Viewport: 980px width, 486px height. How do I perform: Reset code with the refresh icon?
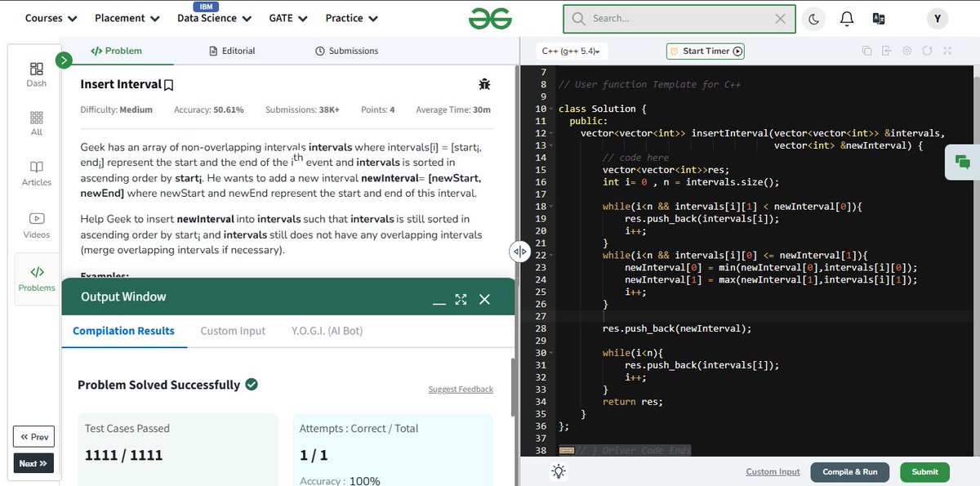coord(927,51)
